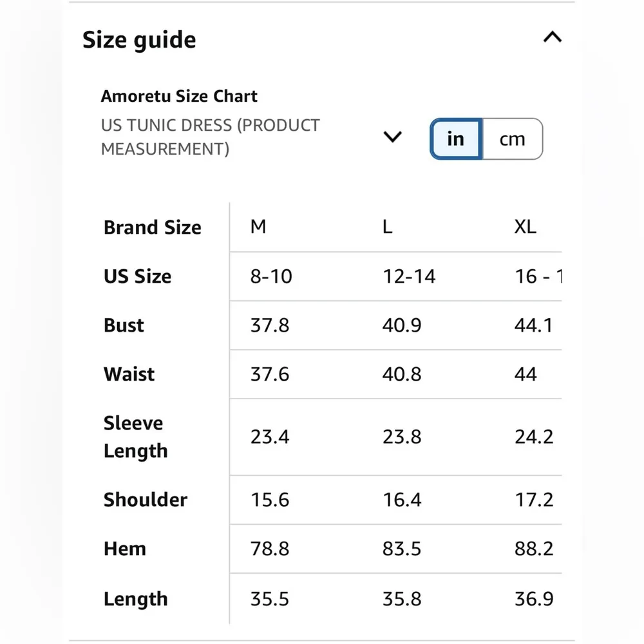
Task: Collapse the Size guide section chevron
Action: click(x=552, y=38)
